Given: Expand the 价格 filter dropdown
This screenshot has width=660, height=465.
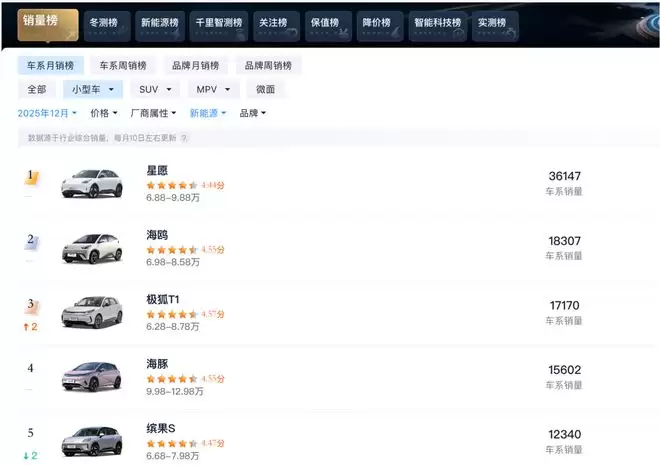Looking at the screenshot, I should click(x=104, y=114).
